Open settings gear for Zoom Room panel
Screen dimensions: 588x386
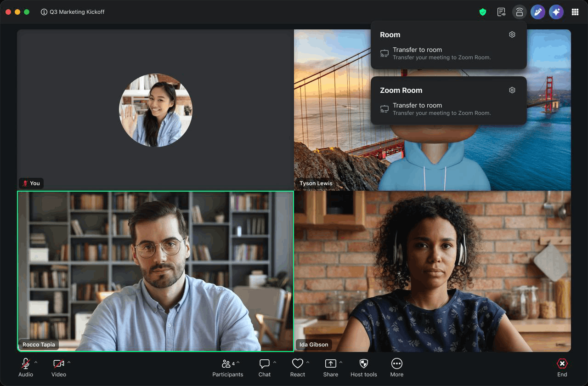point(512,90)
